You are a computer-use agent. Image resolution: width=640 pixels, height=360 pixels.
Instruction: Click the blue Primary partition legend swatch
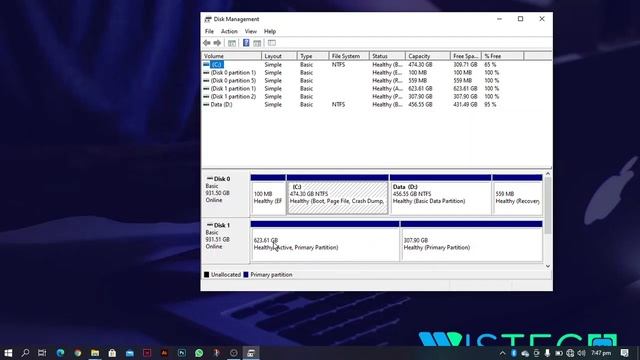coord(246,275)
